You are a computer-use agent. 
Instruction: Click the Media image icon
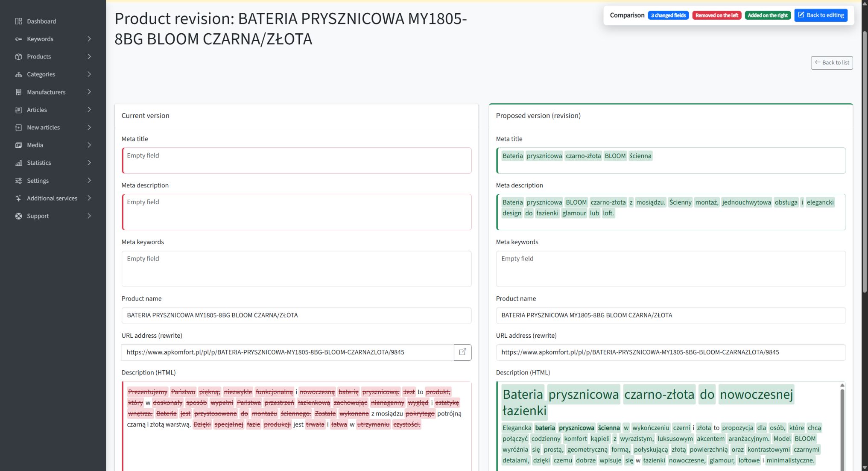[x=18, y=145]
